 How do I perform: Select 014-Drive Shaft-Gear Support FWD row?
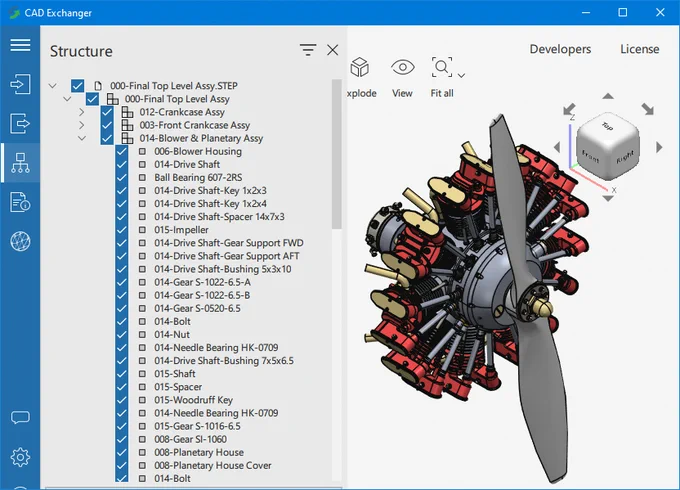click(x=229, y=243)
